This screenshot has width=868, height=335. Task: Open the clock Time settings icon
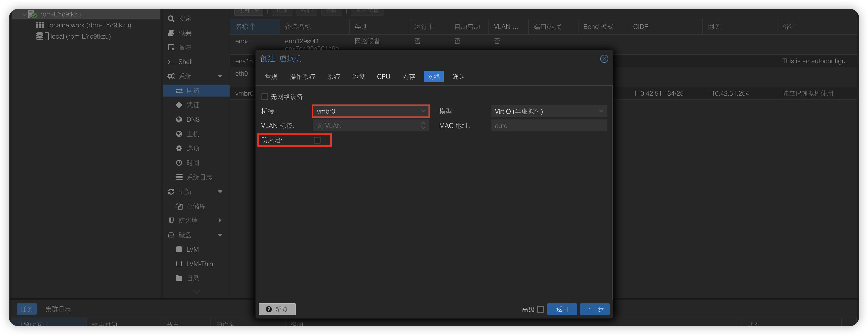point(179,163)
